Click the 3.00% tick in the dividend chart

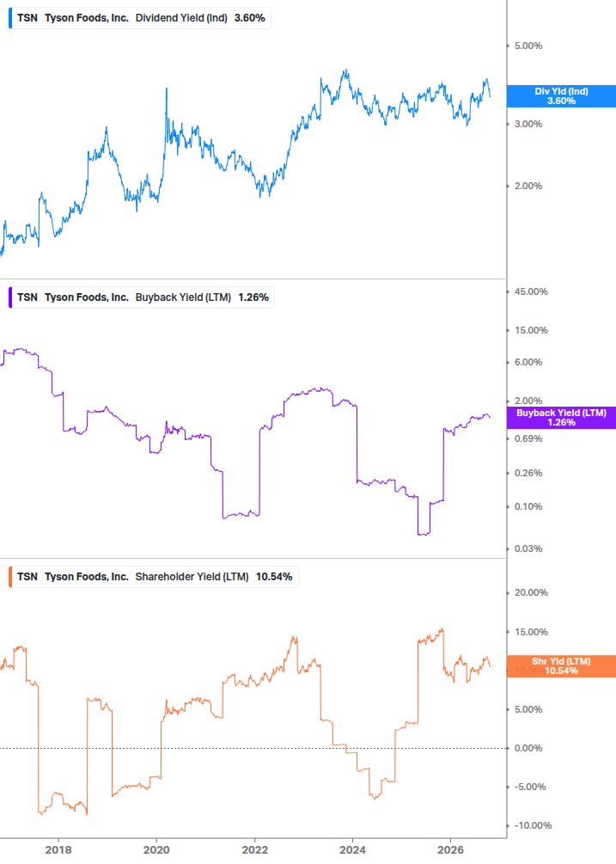pyautogui.click(x=528, y=124)
